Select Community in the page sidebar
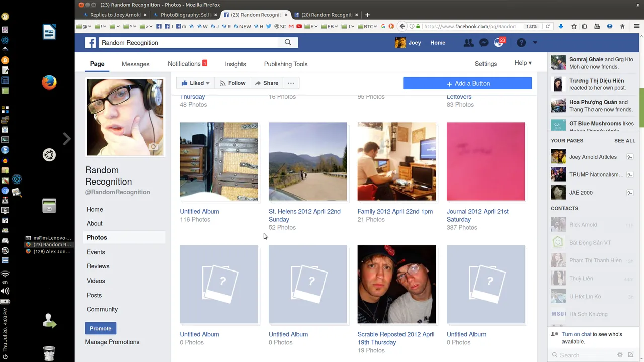644x362 pixels. 102,309
